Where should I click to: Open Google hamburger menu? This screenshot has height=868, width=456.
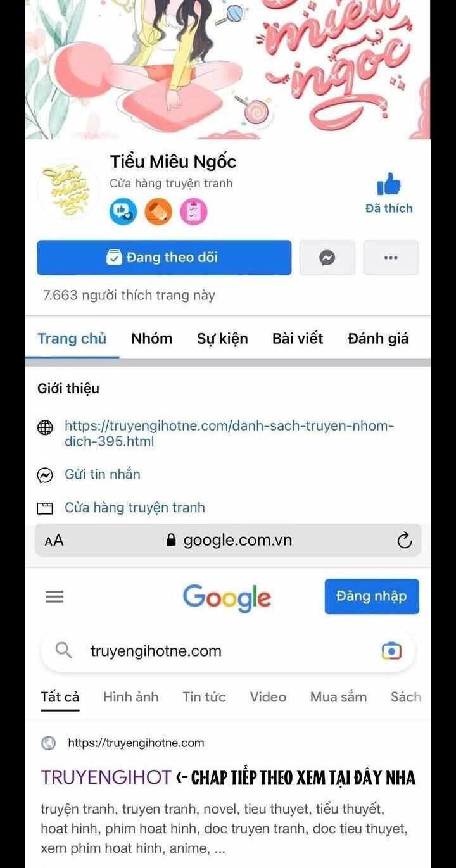click(54, 596)
